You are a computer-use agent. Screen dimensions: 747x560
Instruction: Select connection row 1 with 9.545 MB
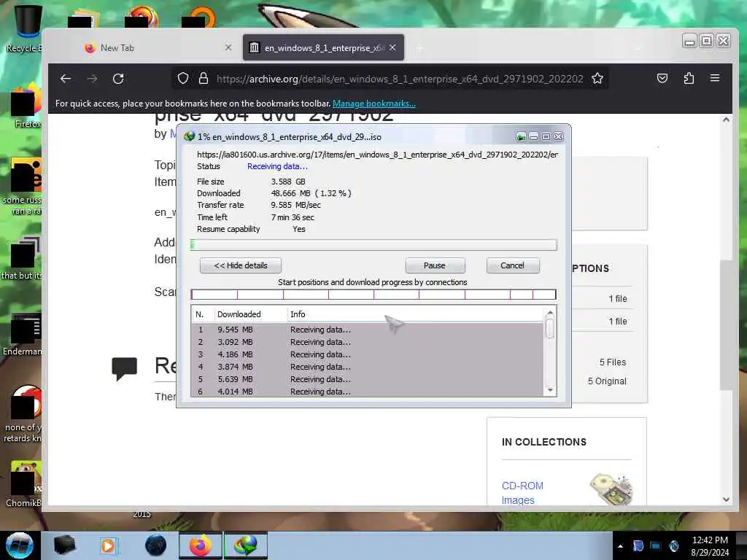pyautogui.click(x=367, y=330)
